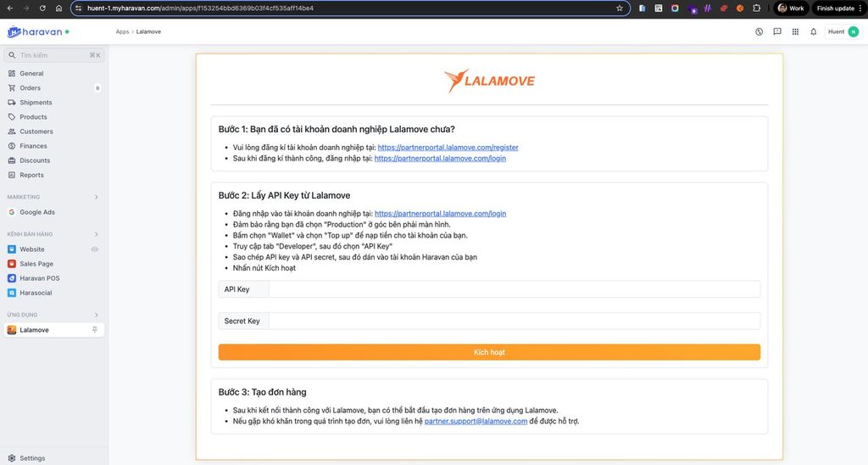Select Reports in the sidebar menu

point(31,176)
